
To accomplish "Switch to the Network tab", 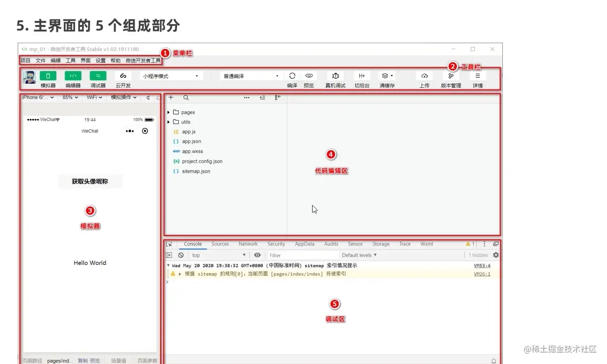I will pyautogui.click(x=248, y=244).
